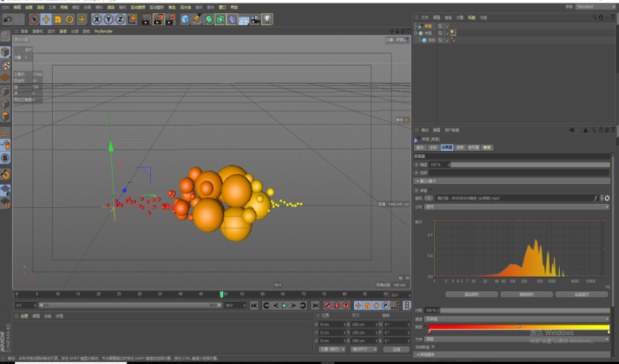Click the green Subdivision generator icon
The width and height of the screenshot is (619, 364).
[x=209, y=19]
